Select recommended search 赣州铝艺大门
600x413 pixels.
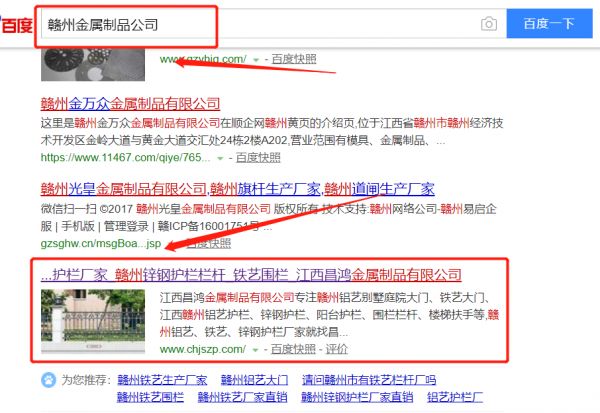click(x=254, y=380)
